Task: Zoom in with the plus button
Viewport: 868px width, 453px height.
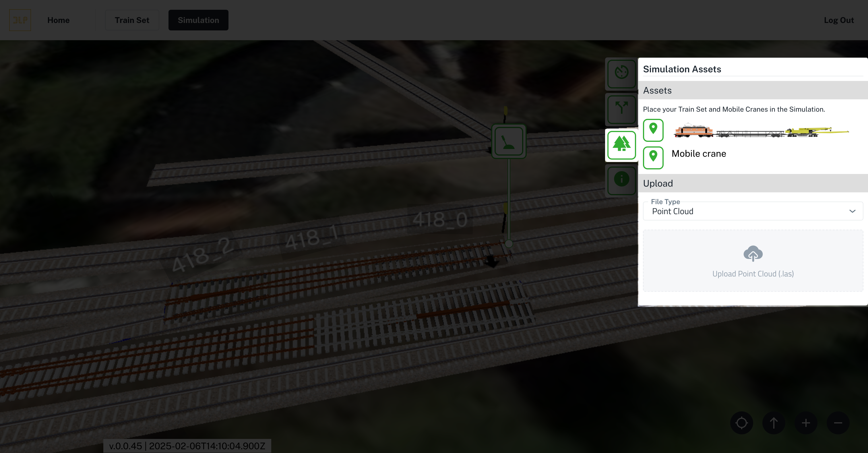Action: click(x=806, y=423)
